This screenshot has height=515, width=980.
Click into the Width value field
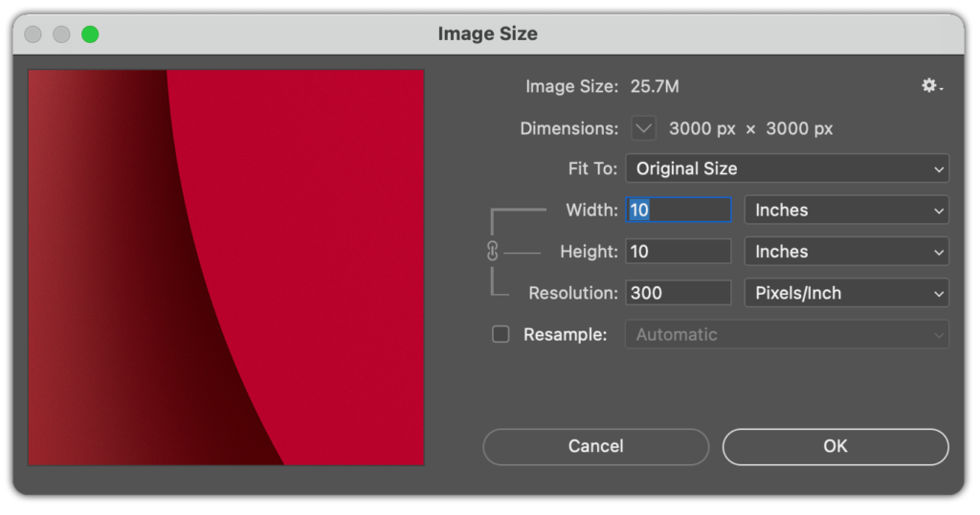click(x=679, y=210)
